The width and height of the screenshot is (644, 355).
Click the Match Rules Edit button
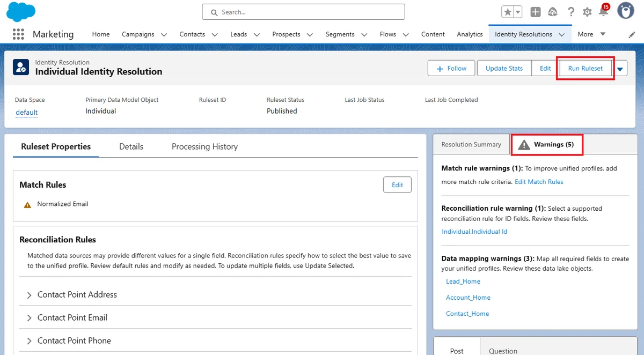click(397, 184)
